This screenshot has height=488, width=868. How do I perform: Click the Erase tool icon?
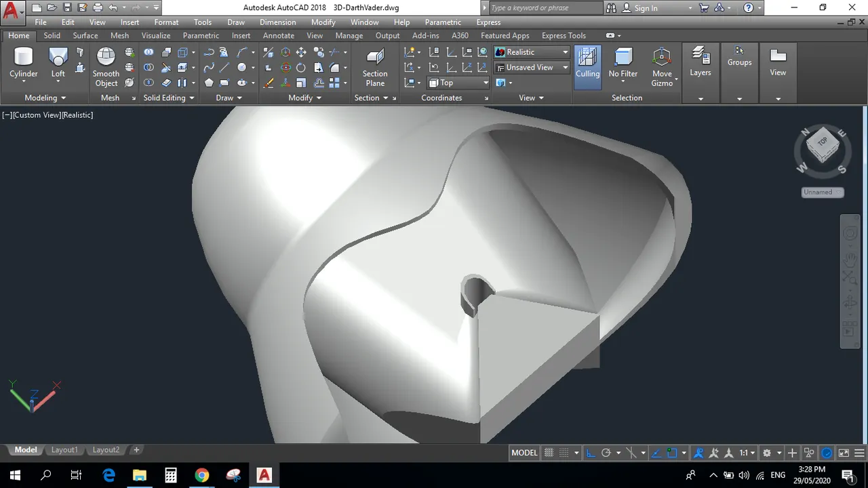coord(269,83)
